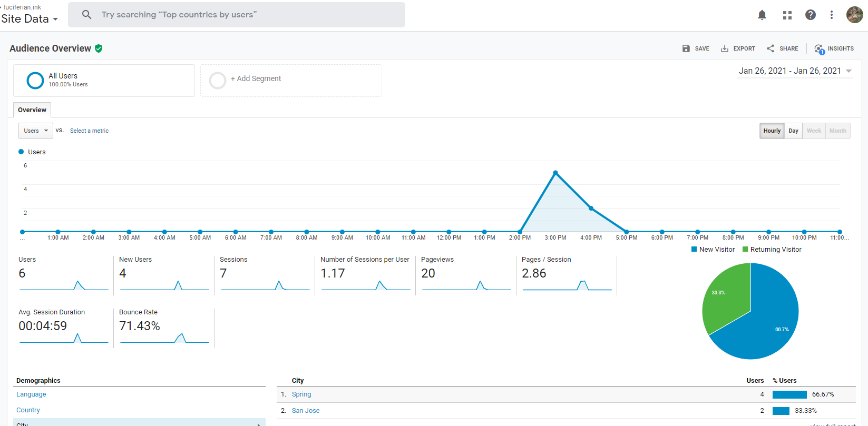Save the Audience Overview report
Screen dimensions: 868x426
(696, 48)
